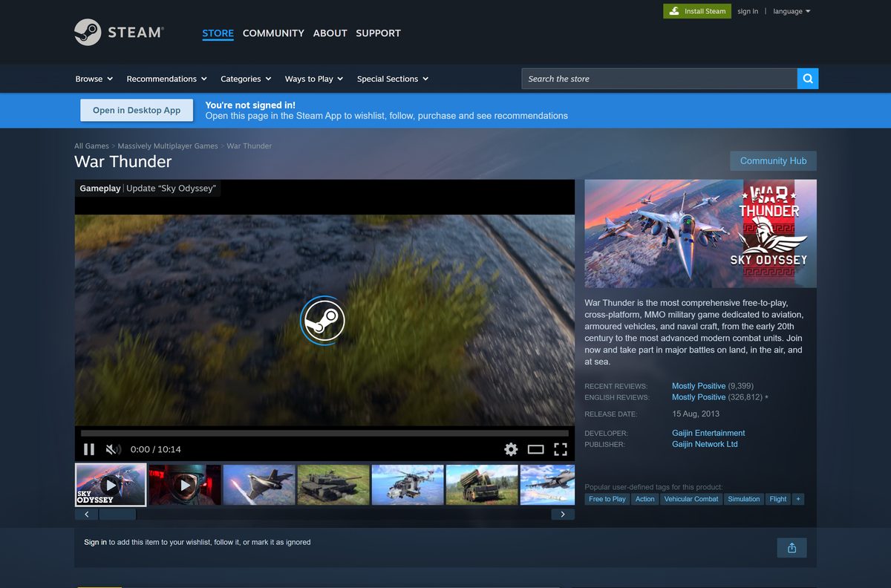The image size is (891, 588).
Task: Expand the Ways to Play menu
Action: [x=314, y=79]
